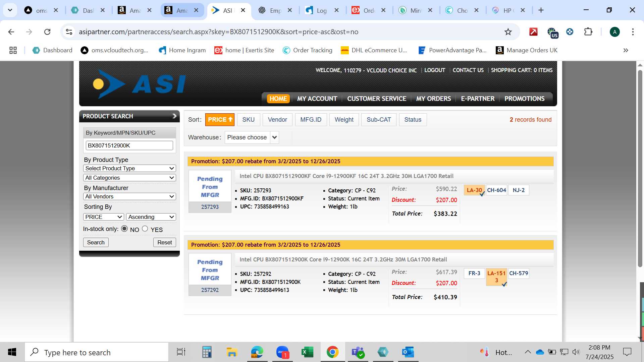Open Excel from the taskbar

coord(307,352)
